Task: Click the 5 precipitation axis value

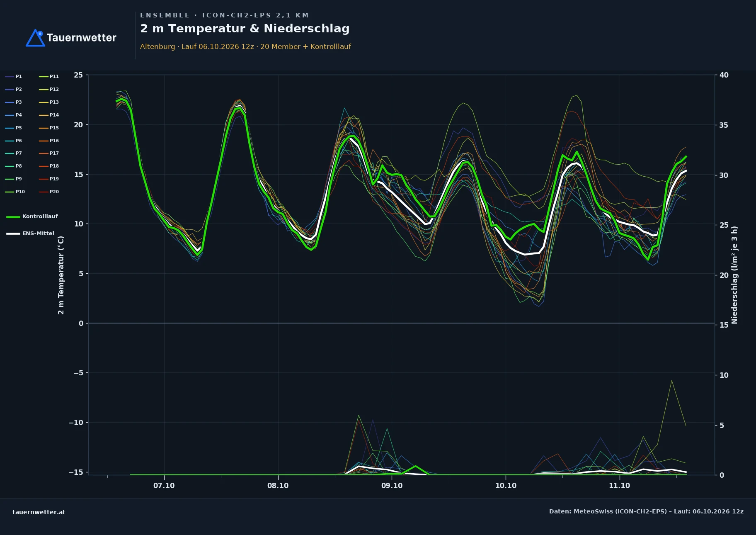Action: [722, 426]
